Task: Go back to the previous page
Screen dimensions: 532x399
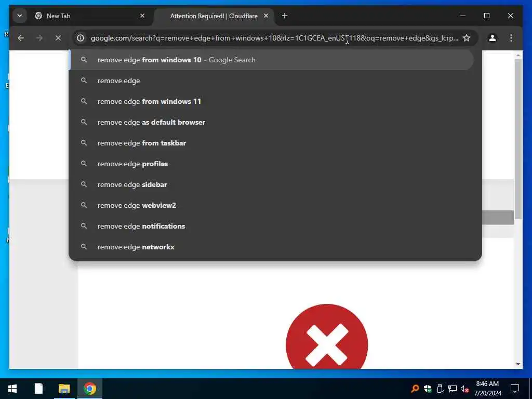Action: point(21,38)
